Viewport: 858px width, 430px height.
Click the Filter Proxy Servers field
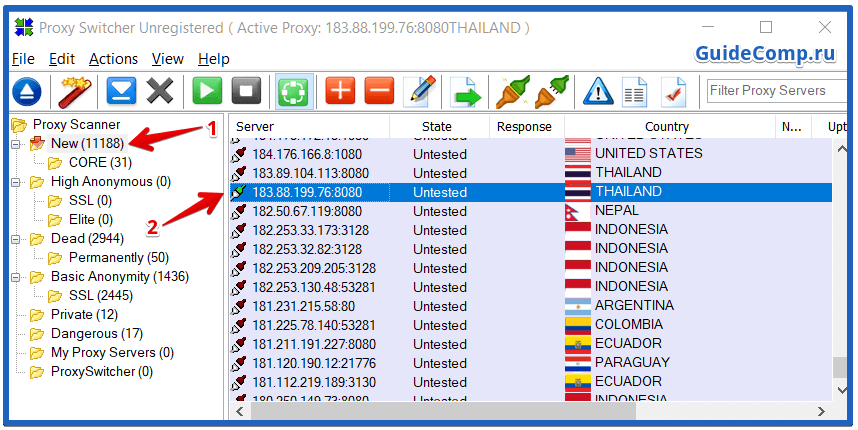[x=776, y=91]
